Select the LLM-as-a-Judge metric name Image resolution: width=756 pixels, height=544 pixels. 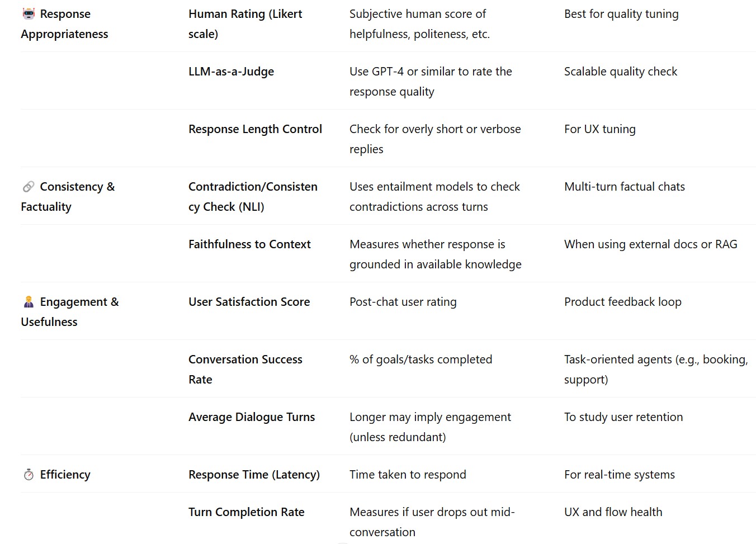(231, 72)
